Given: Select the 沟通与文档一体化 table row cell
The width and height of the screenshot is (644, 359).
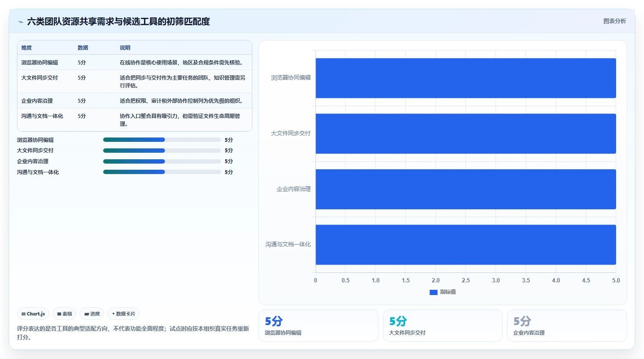Looking at the screenshot, I should 42,116.
